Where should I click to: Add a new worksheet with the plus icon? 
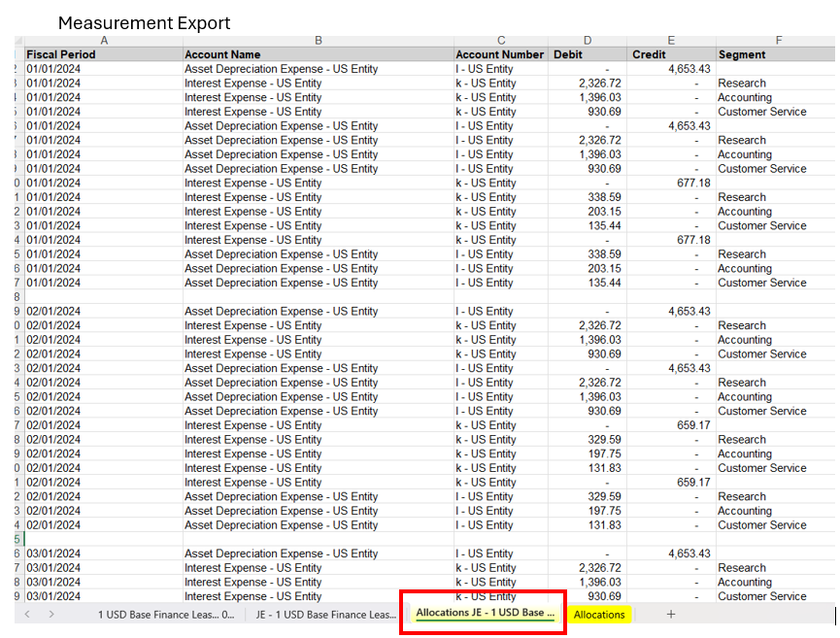point(670,615)
